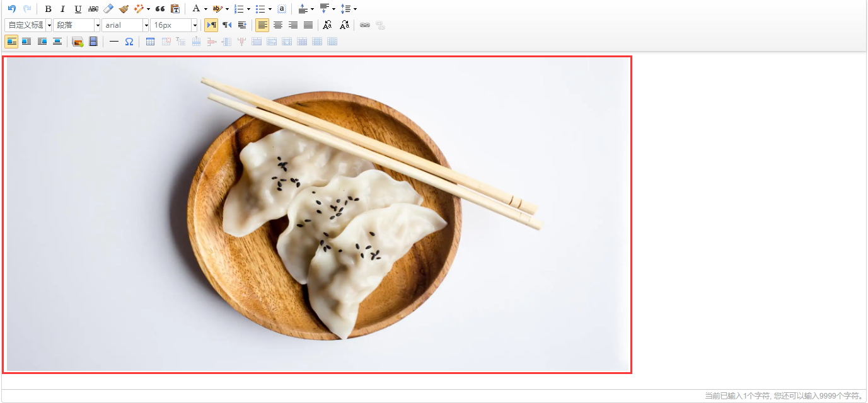Convert selected text to lowercase
This screenshot has height=403, width=868.
pyautogui.click(x=344, y=25)
